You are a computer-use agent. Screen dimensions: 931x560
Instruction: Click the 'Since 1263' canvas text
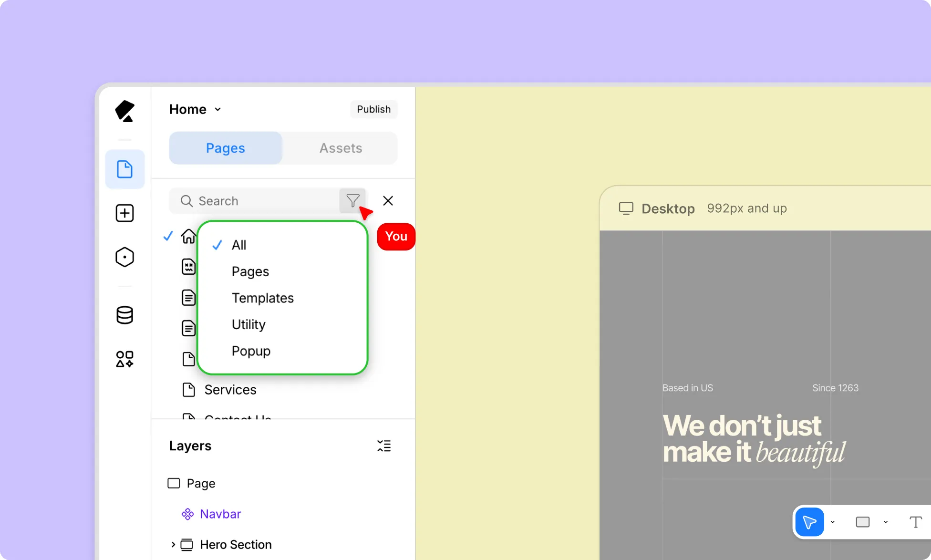point(835,388)
